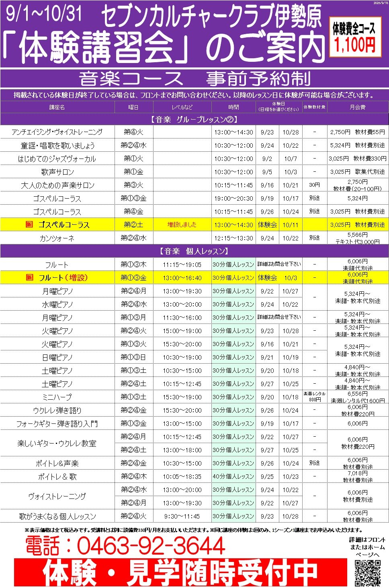The image size is (389, 588).
Task: Click the フォークギター弾き語り入門 course name
Action: [57, 423]
